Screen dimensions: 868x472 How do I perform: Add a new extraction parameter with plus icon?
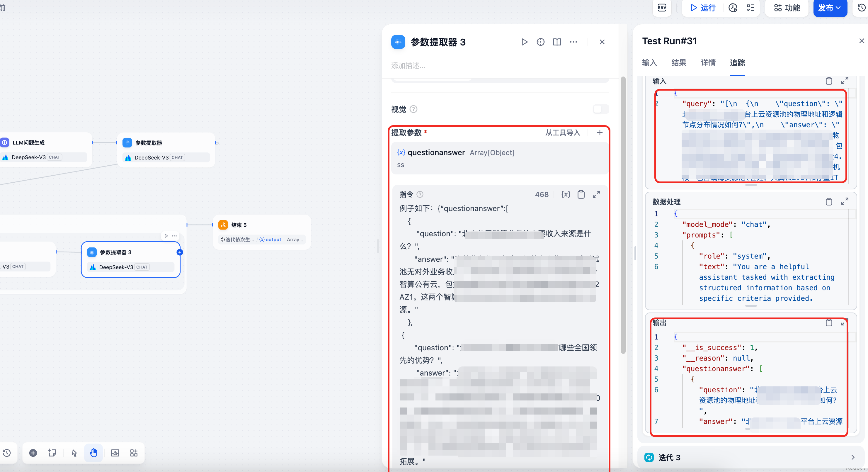600,133
